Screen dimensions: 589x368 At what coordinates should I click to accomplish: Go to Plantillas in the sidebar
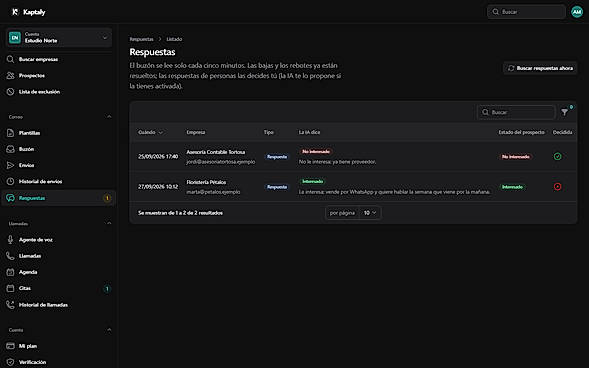29,133
